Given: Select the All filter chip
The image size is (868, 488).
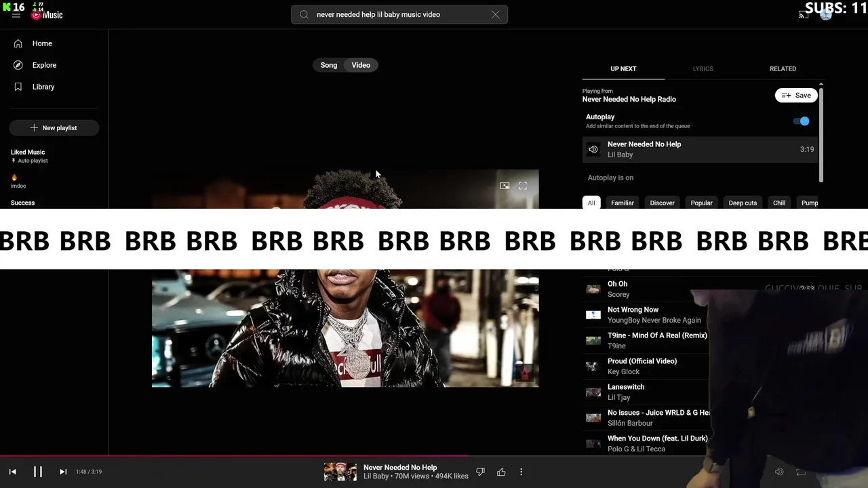Looking at the screenshot, I should pyautogui.click(x=591, y=203).
